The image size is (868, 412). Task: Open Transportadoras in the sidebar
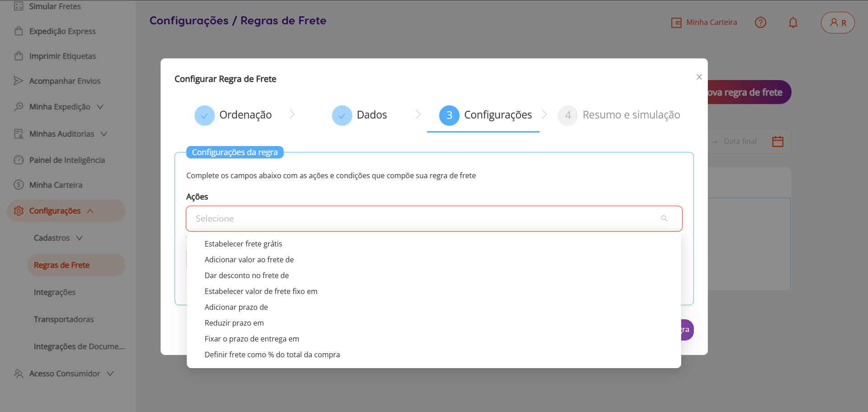pyautogui.click(x=64, y=319)
